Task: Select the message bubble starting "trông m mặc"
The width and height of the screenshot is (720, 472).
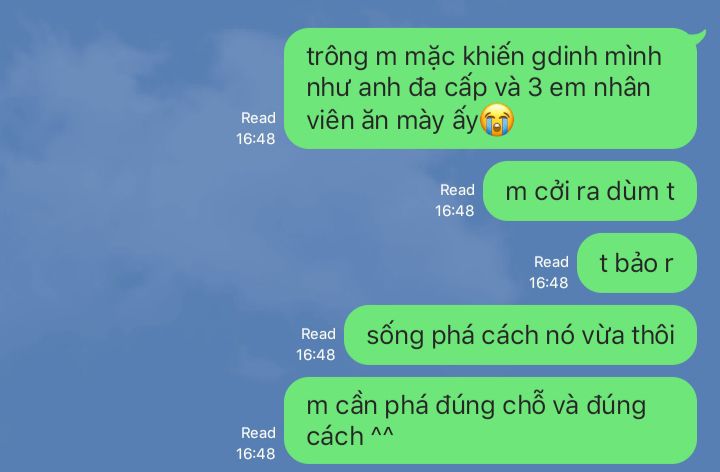Action: pos(490,89)
